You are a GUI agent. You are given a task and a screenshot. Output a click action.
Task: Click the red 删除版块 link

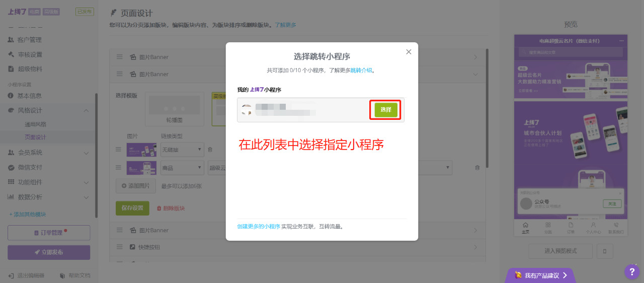pyautogui.click(x=171, y=208)
